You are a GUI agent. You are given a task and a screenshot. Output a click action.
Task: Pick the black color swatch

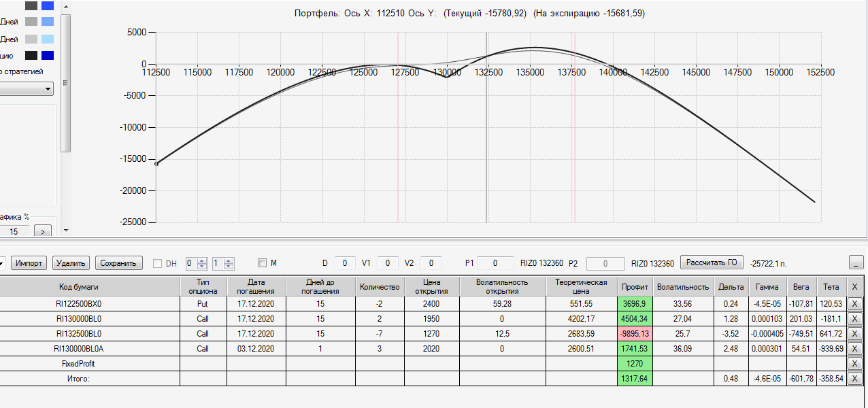(x=31, y=56)
